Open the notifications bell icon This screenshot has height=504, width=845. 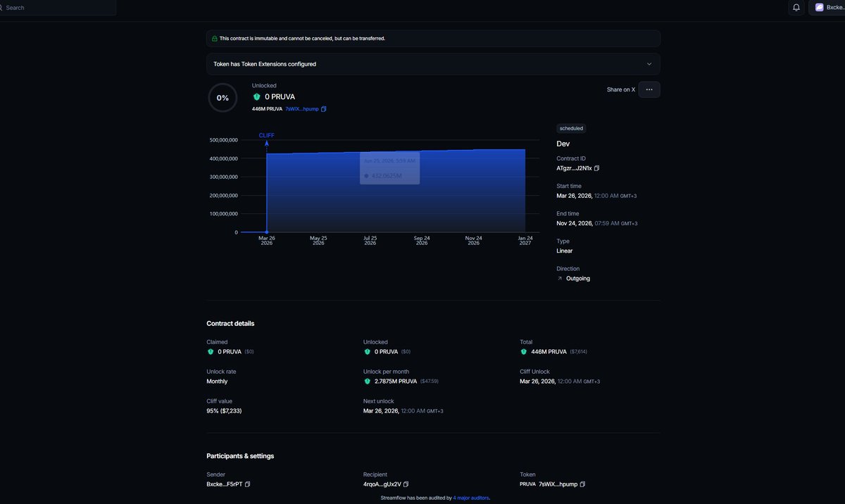click(796, 7)
